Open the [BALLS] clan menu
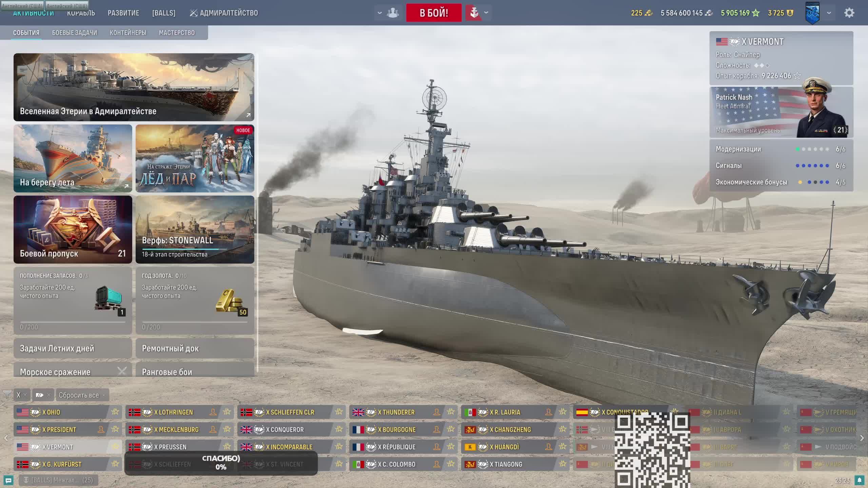This screenshot has height=488, width=868. [164, 13]
